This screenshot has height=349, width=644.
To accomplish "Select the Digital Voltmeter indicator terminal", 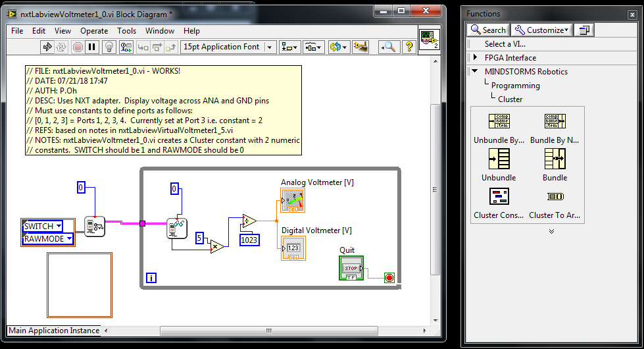I will coord(293,248).
